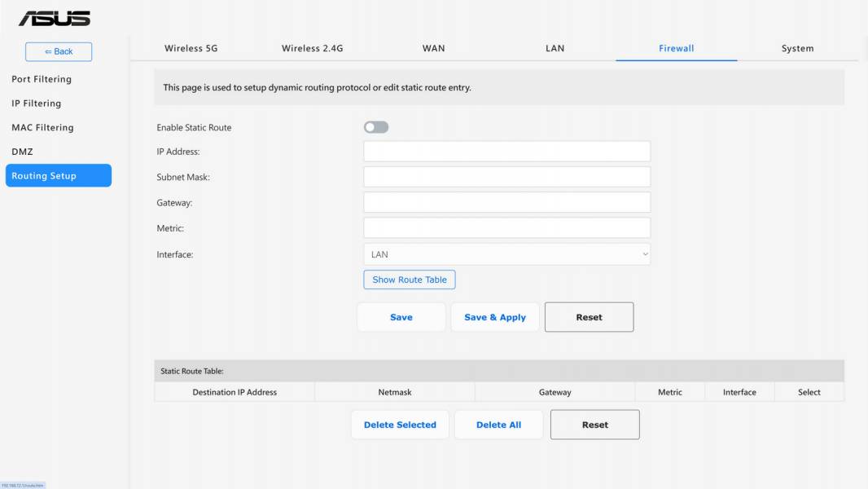This screenshot has height=489, width=868.
Task: Click the page description text about routing
Action: 318,87
